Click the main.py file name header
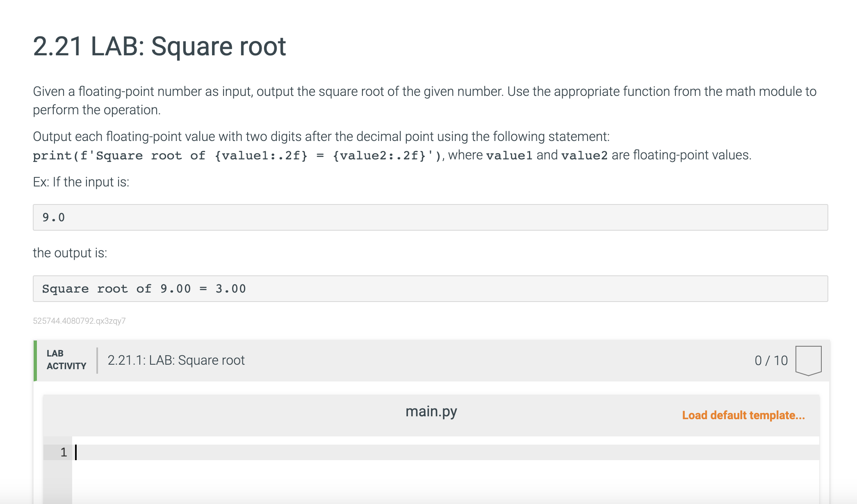Viewport: 857px width, 504px height. pyautogui.click(x=431, y=411)
